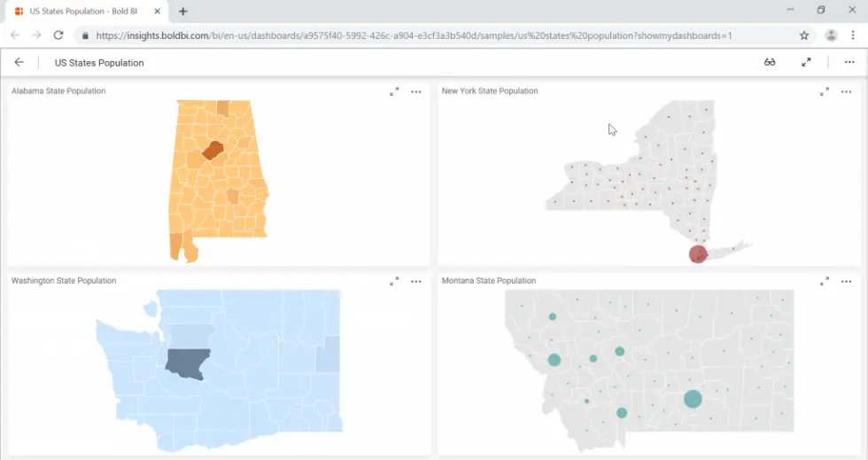Click the large red New York bubble
The image size is (868, 460).
click(698, 254)
